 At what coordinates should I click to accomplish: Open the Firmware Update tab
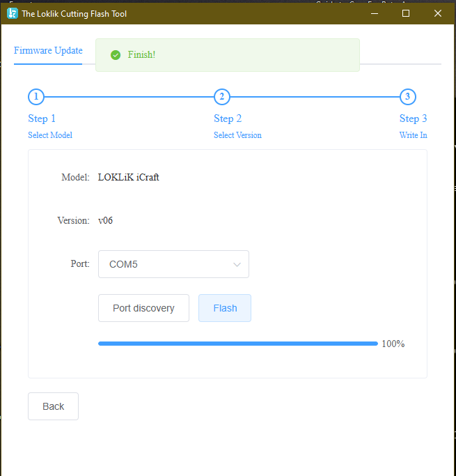click(48, 50)
